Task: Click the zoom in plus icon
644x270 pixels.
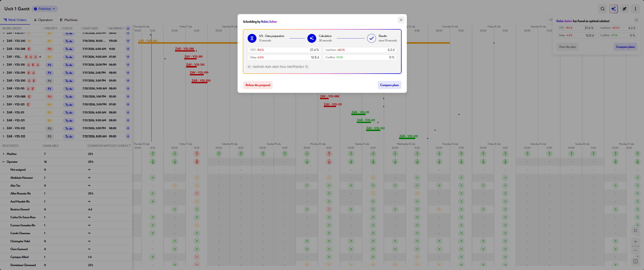Action: 635,242
